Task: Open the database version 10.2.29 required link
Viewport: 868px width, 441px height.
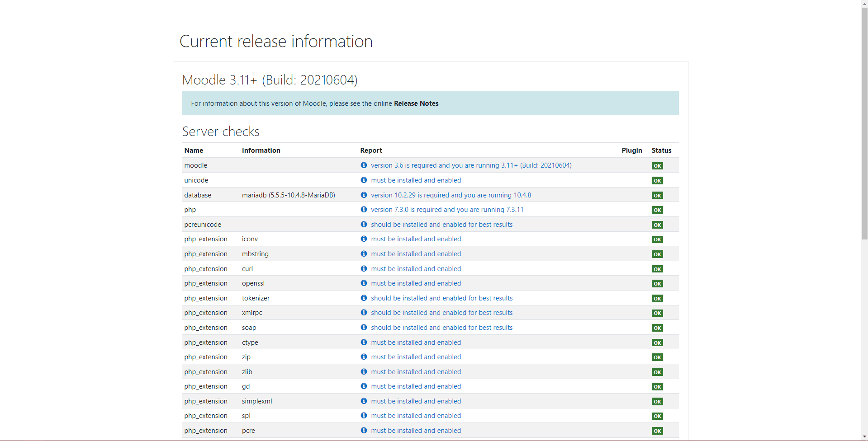Action: pyautogui.click(x=451, y=195)
